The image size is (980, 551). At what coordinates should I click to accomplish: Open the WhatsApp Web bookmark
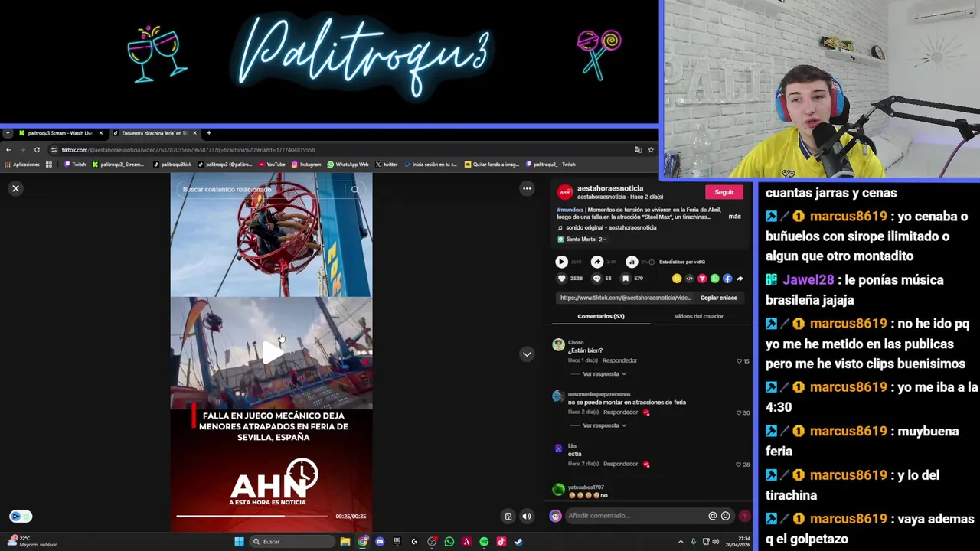(x=348, y=165)
